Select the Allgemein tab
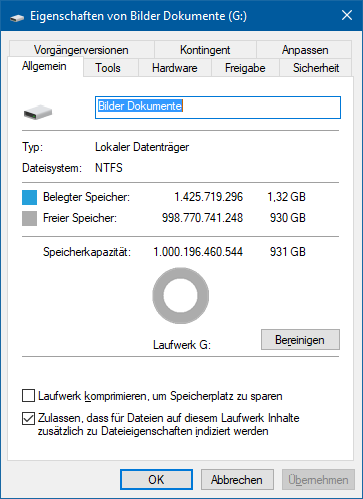363x499 pixels. click(x=45, y=66)
